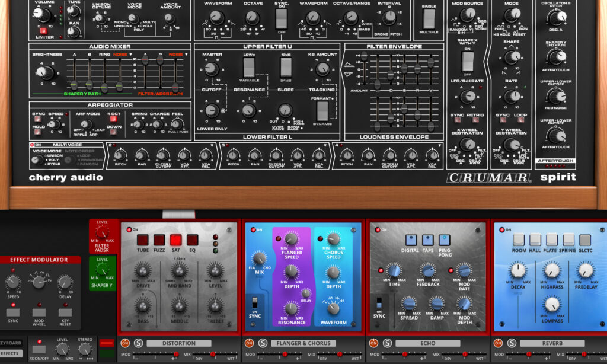Expand voice 2 multi voice menu arrow

[212, 146]
